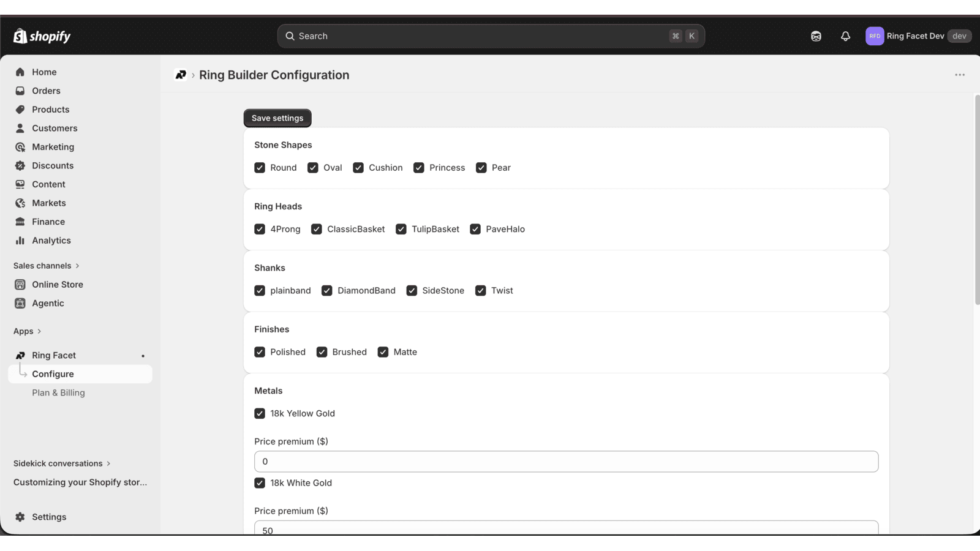Click the Agentic channel icon
980x551 pixels.
coord(20,303)
